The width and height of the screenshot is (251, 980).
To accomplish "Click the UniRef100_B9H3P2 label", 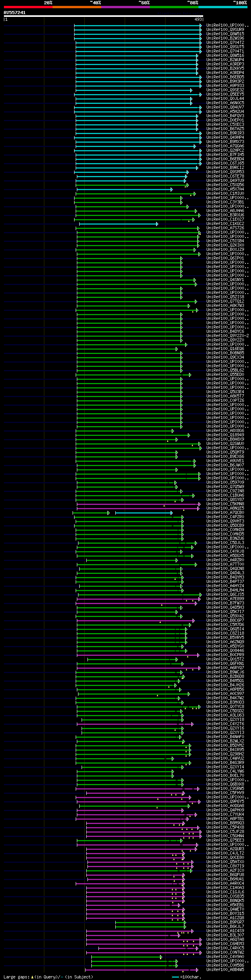I will 225,81.
